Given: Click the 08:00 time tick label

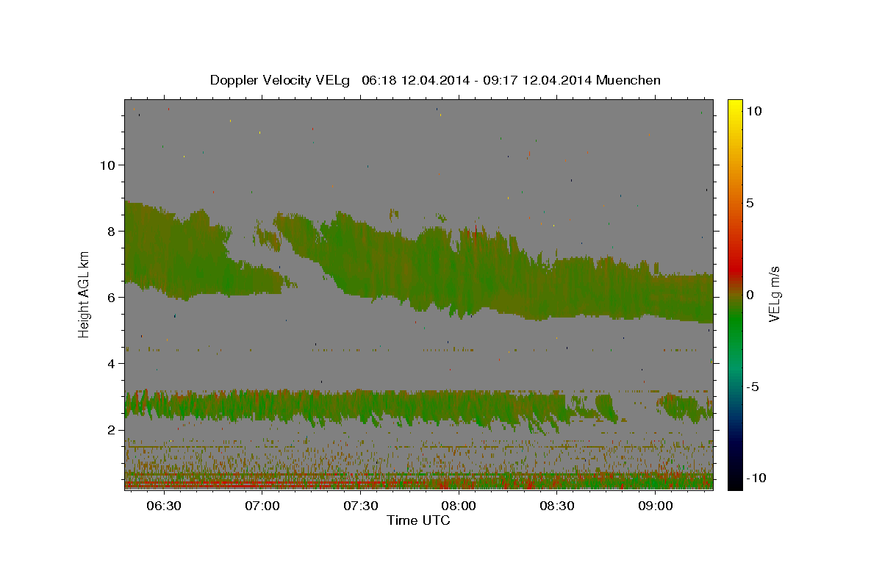Looking at the screenshot, I should [x=459, y=506].
